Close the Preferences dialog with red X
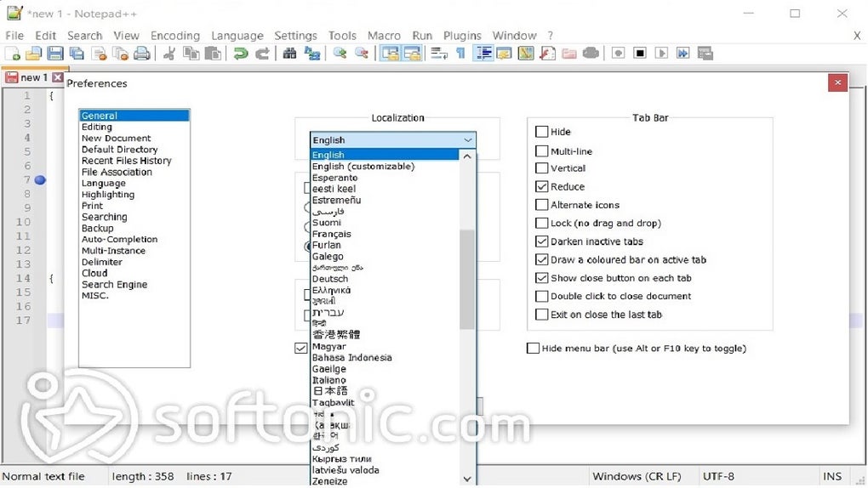 (x=837, y=82)
